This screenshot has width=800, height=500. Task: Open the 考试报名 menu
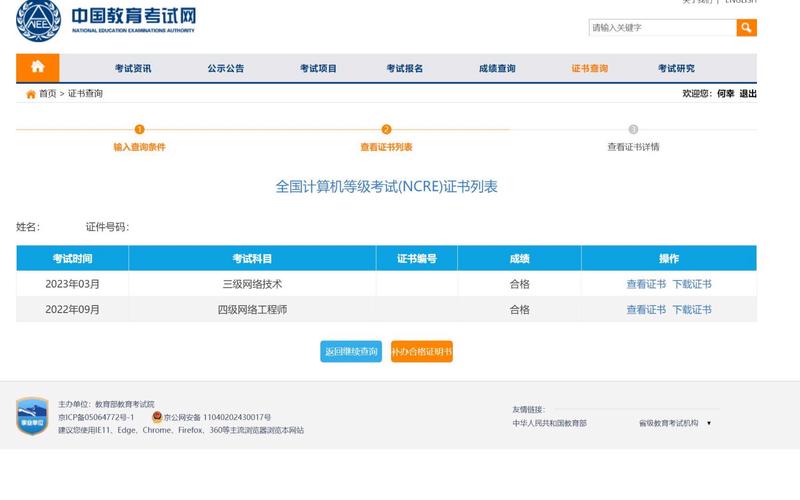tap(405, 68)
